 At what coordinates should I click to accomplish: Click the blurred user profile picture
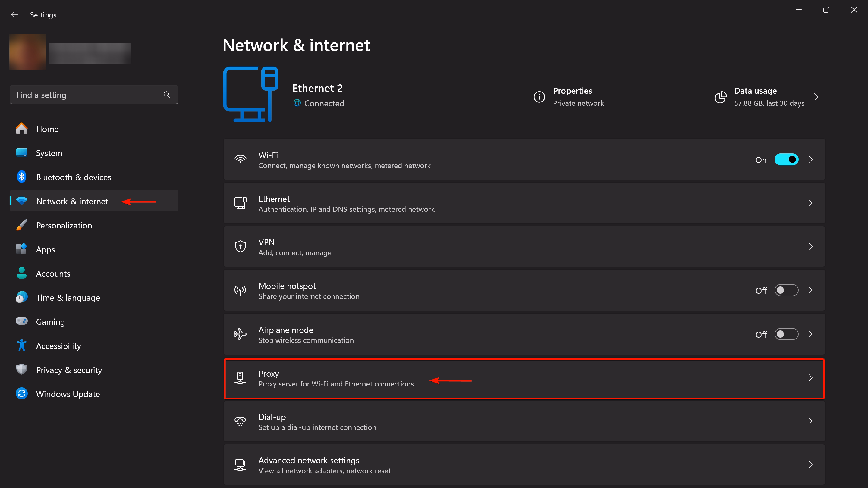pos(28,52)
